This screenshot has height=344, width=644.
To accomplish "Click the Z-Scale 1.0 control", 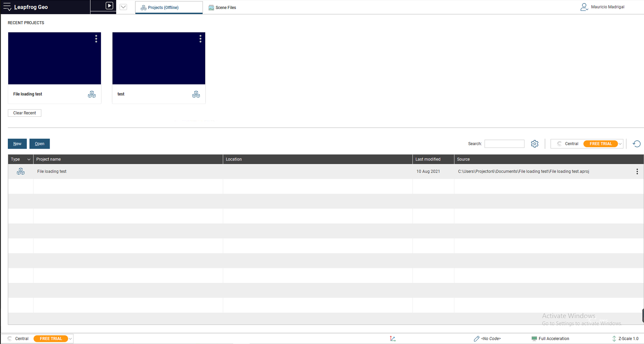I will click(625, 339).
